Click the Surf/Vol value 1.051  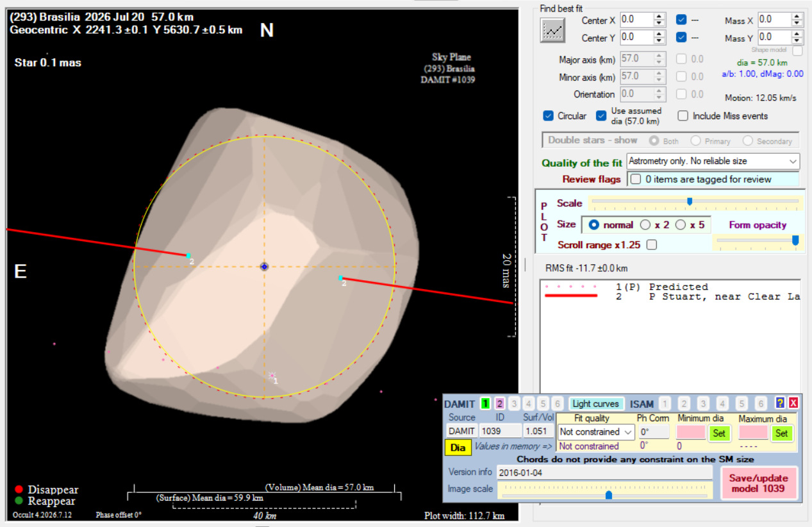[538, 431]
